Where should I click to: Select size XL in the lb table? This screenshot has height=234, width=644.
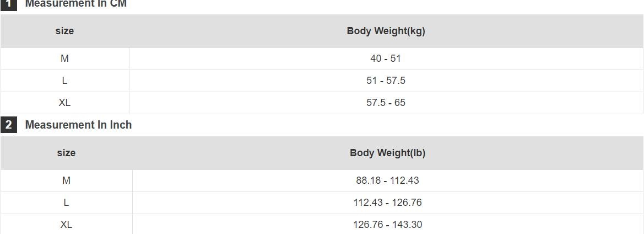click(x=66, y=225)
